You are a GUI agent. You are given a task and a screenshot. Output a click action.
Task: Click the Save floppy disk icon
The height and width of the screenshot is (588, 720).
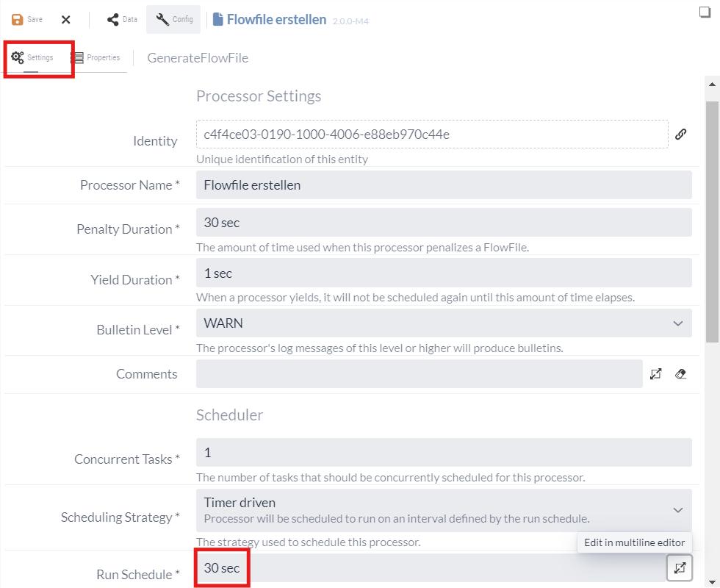click(x=18, y=20)
